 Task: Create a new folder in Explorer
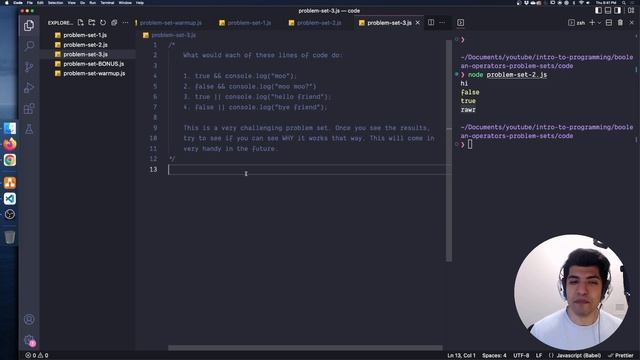(91, 23)
